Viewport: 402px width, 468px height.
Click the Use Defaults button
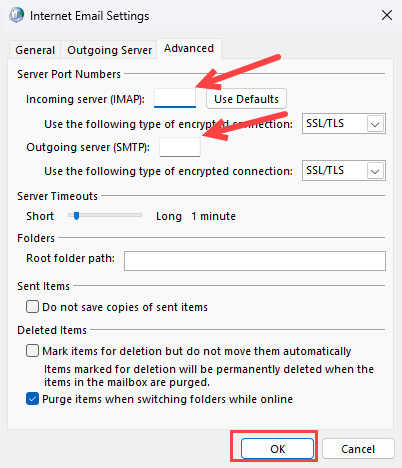point(246,99)
